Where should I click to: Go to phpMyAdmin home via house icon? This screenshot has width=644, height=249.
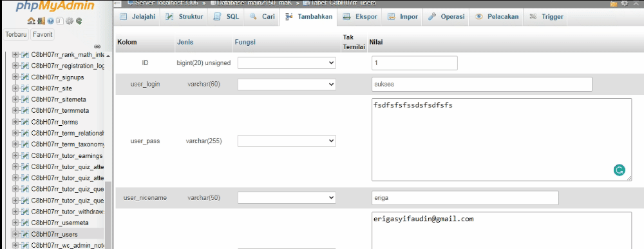click(31, 21)
